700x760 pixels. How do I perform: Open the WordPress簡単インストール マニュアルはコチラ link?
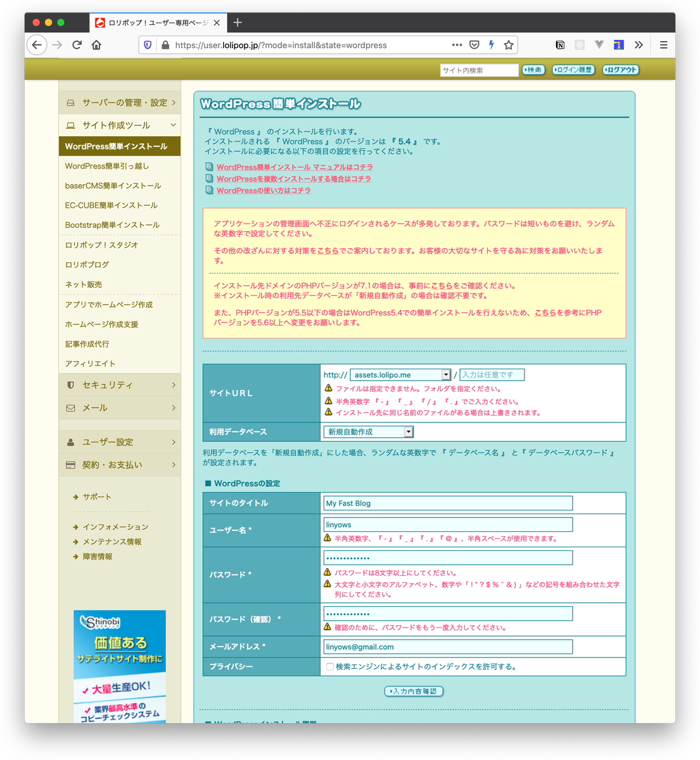click(x=295, y=167)
